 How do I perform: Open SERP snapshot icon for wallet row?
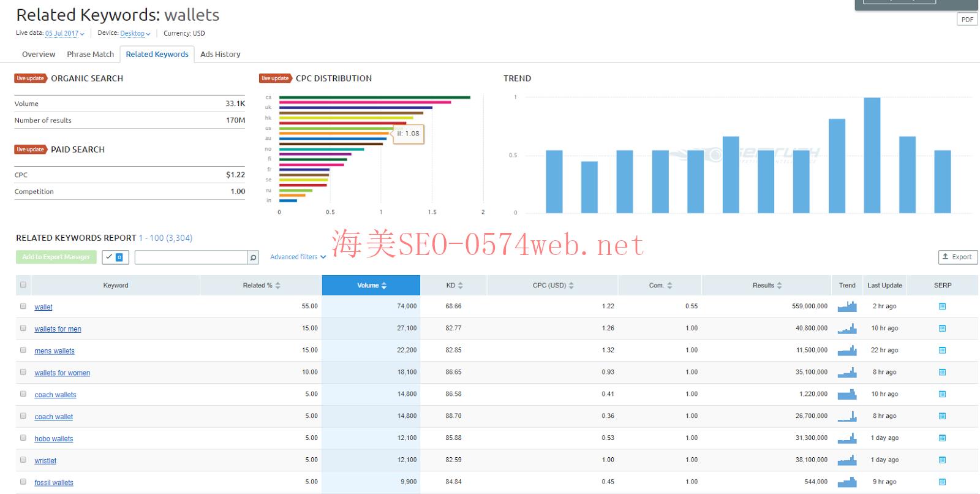coord(942,306)
